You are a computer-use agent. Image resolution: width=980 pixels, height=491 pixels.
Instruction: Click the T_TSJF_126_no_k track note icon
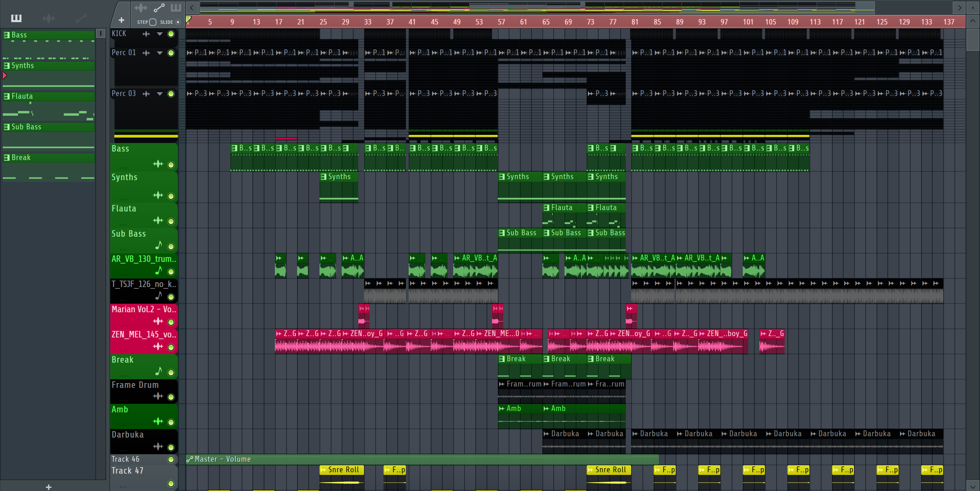pos(159,295)
